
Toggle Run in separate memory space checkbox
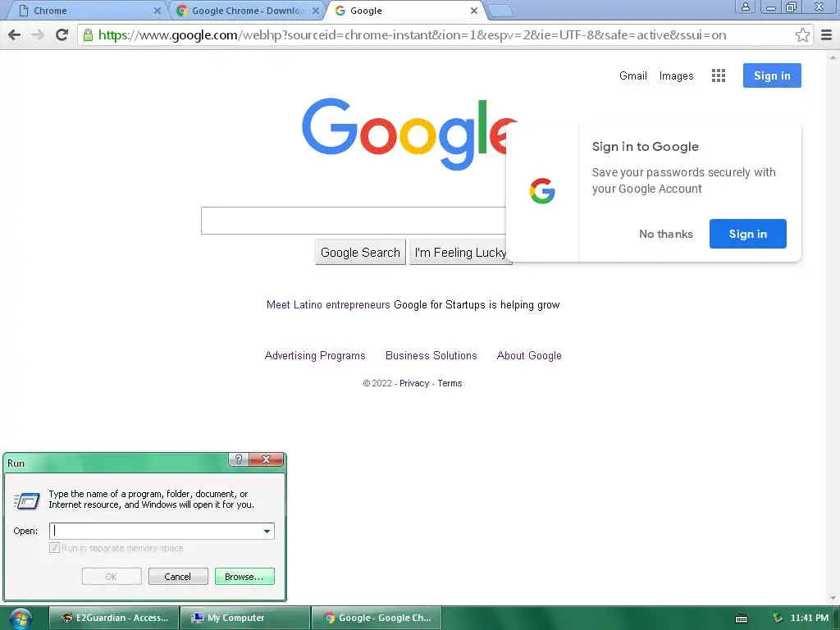[x=54, y=548]
